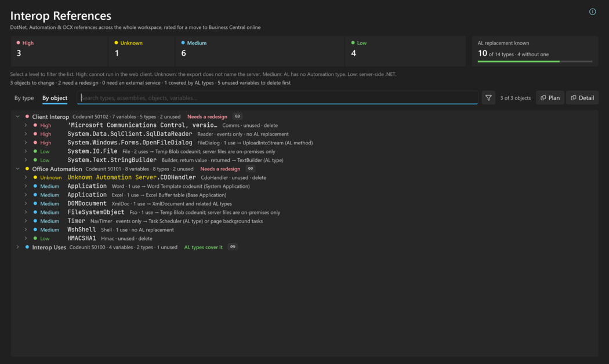Expand the Microsoft Communications Control row

(x=26, y=125)
